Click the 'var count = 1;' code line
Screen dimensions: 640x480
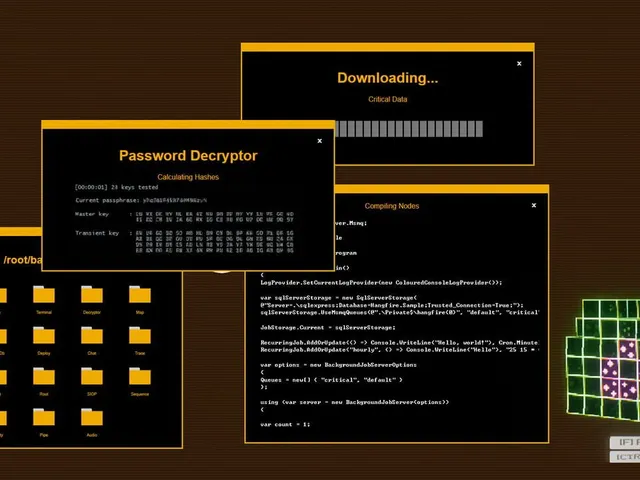285,424
